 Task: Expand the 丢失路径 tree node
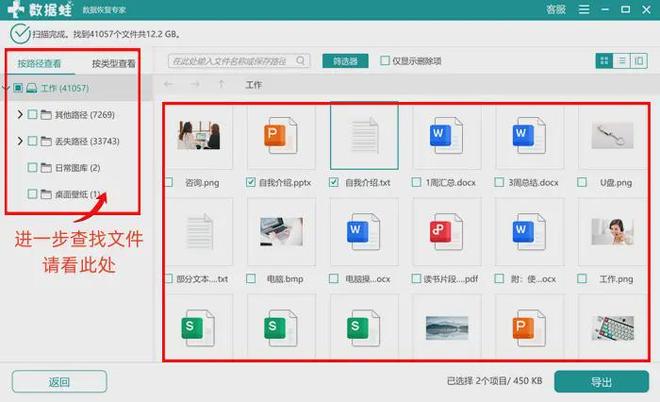pos(20,141)
